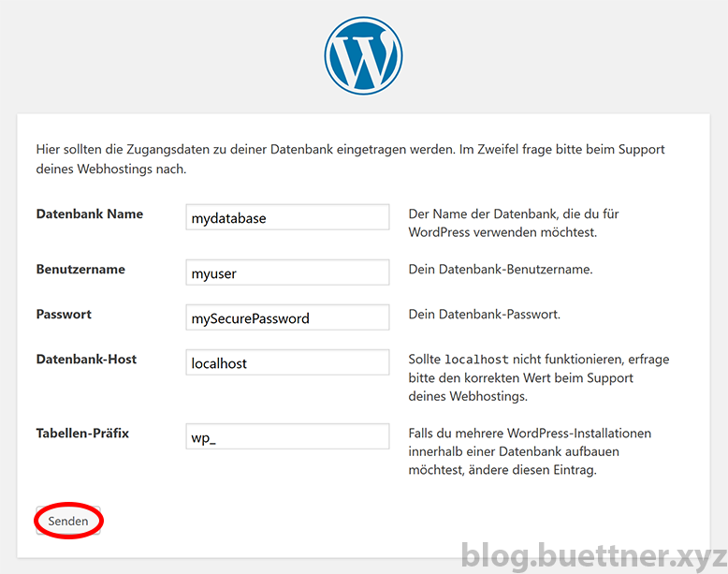Click the 'Datenbank-Host' label
The width and height of the screenshot is (728, 574).
(x=86, y=360)
